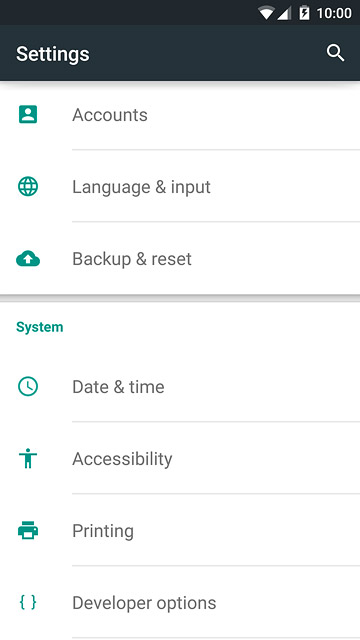The width and height of the screenshot is (360, 640).
Task: Tap the Accounts person icon
Action: click(28, 114)
